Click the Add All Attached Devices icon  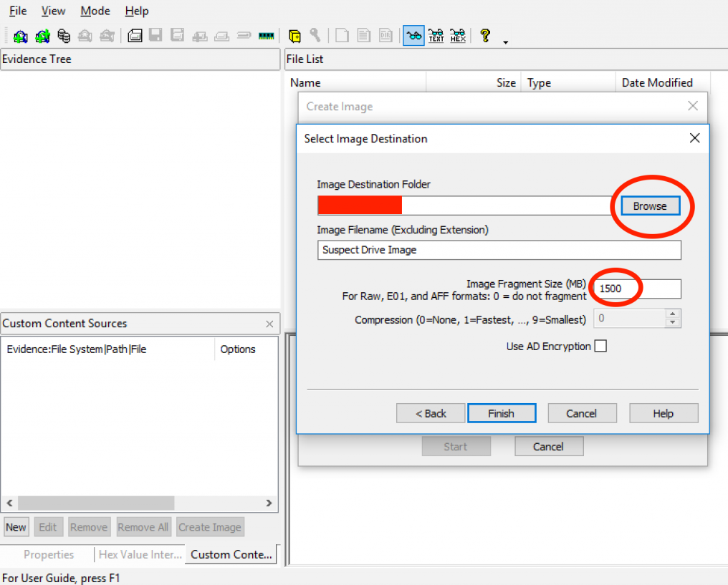42,36
